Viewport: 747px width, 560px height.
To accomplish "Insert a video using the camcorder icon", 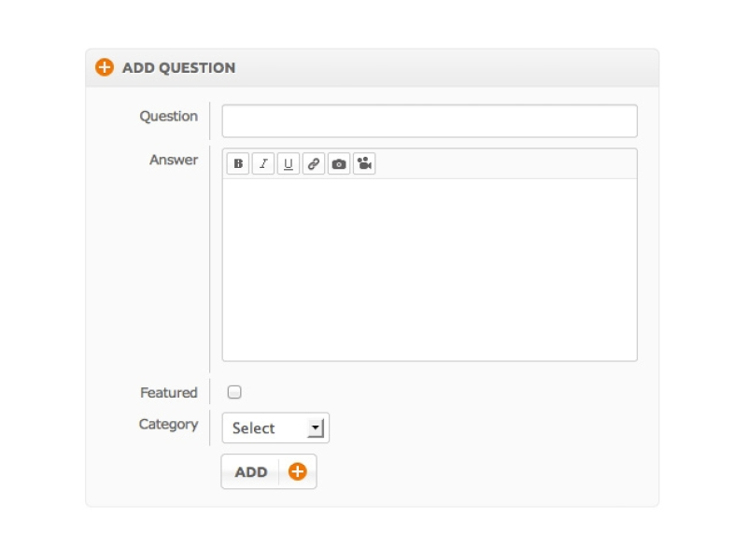I will 364,164.
